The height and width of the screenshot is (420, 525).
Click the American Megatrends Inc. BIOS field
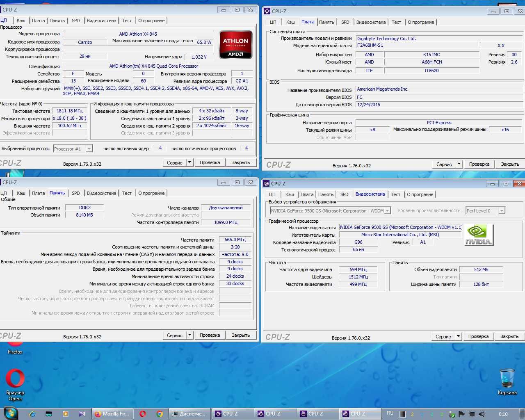tap(439, 89)
